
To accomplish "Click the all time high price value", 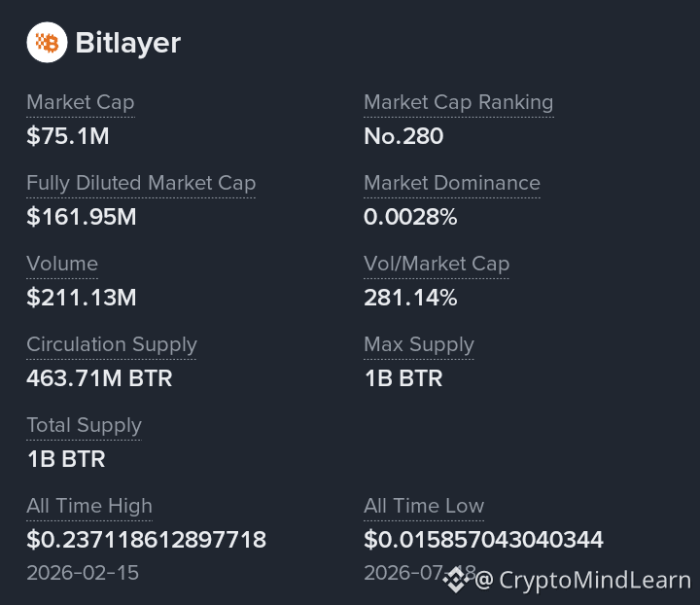I will pos(146,540).
